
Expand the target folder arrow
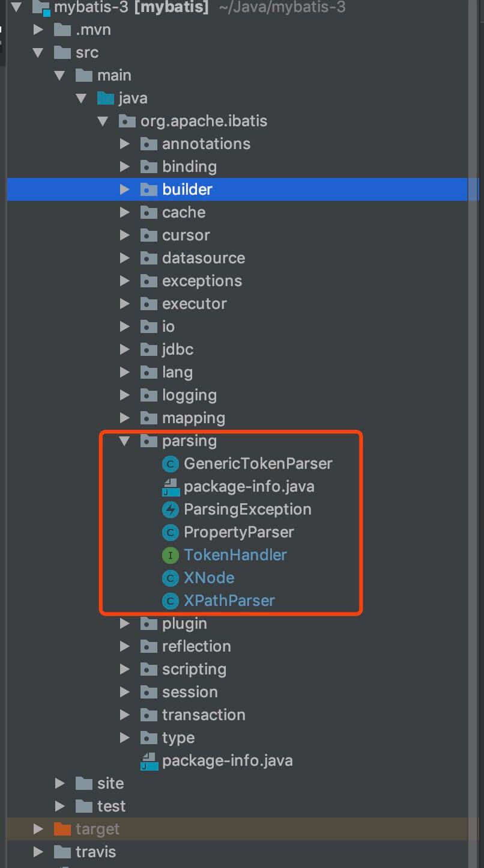tap(38, 829)
